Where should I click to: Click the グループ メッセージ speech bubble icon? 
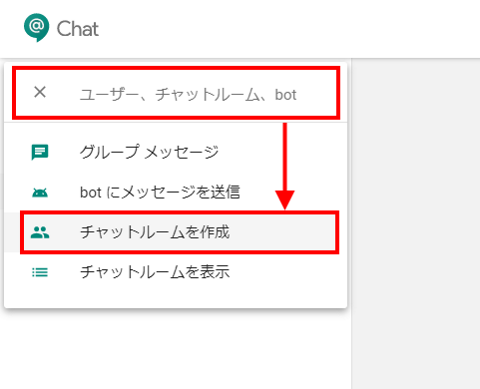click(40, 152)
